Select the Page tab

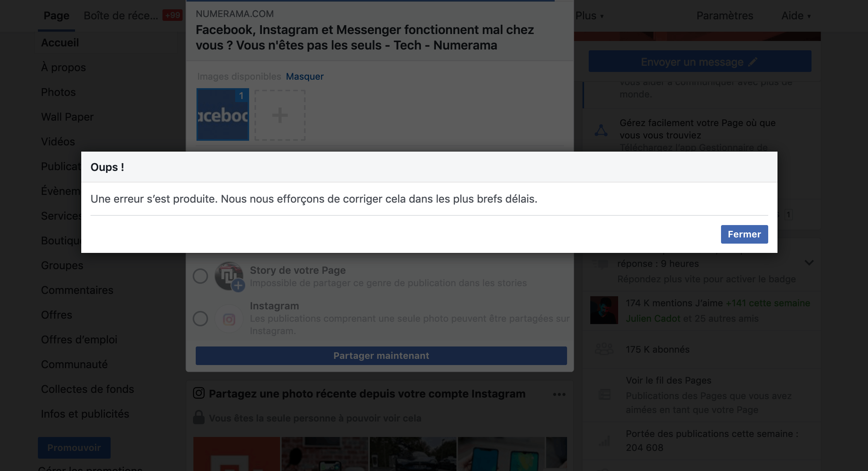point(56,16)
